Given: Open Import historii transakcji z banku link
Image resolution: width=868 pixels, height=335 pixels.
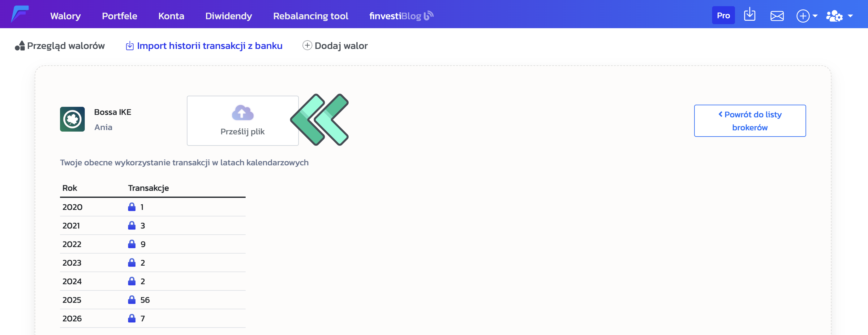Looking at the screenshot, I should [x=209, y=46].
